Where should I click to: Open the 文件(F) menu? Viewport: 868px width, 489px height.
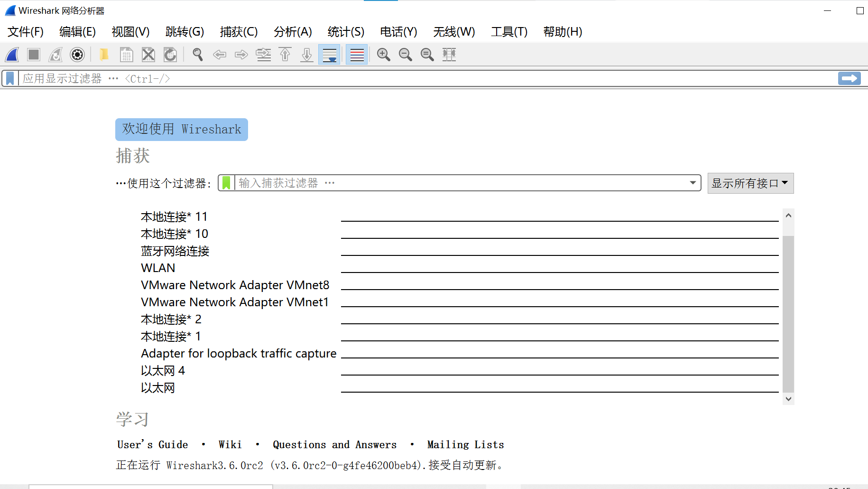click(26, 32)
